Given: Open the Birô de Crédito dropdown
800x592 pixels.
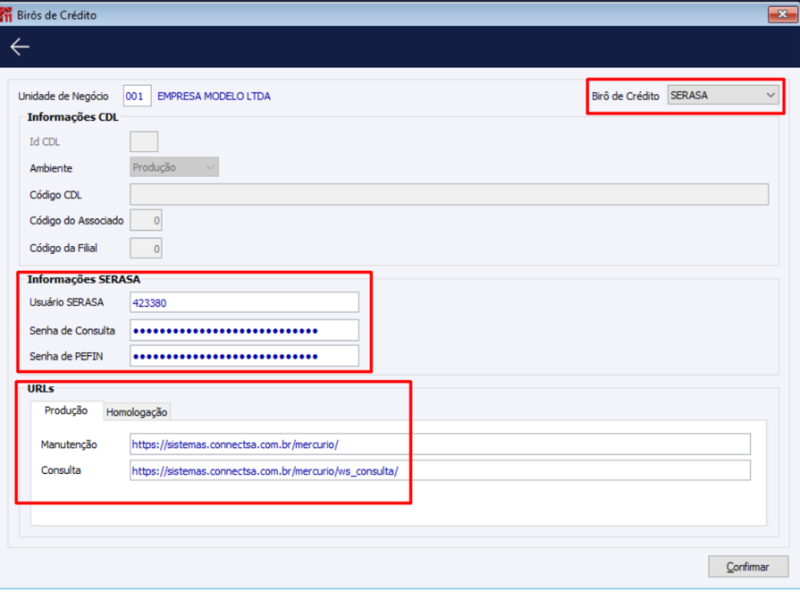Looking at the screenshot, I should [x=722, y=95].
